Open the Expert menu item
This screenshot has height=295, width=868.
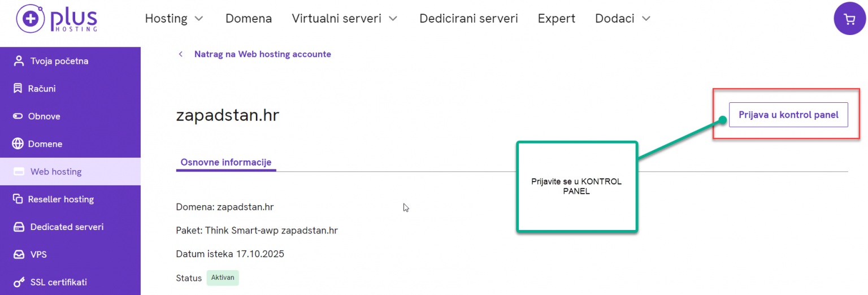pyautogui.click(x=557, y=19)
